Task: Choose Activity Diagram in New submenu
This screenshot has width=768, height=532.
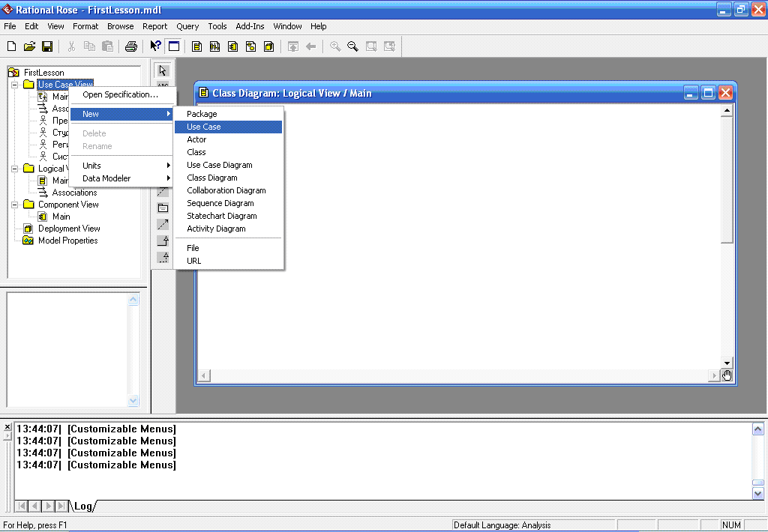Action: click(228, 229)
